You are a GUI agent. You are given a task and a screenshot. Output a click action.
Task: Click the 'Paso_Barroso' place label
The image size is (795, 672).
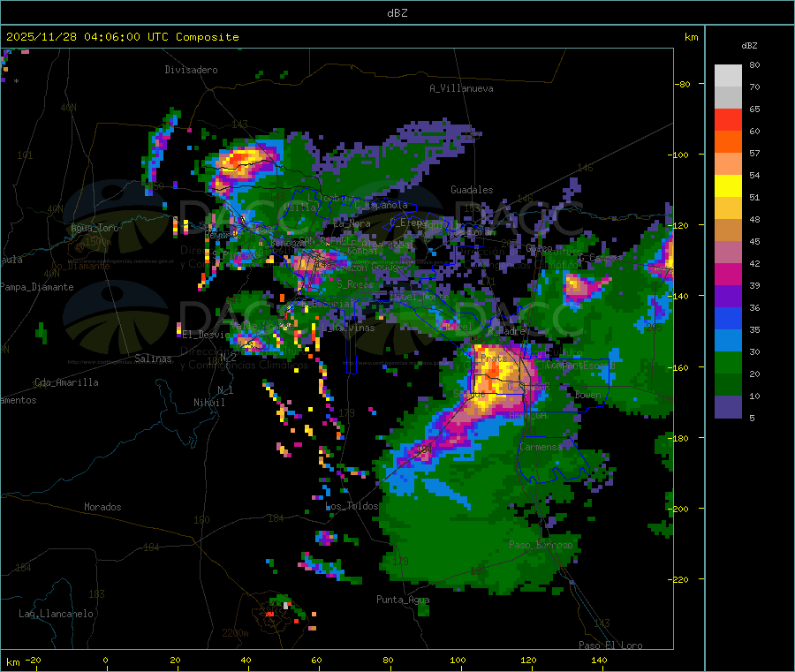point(541,545)
